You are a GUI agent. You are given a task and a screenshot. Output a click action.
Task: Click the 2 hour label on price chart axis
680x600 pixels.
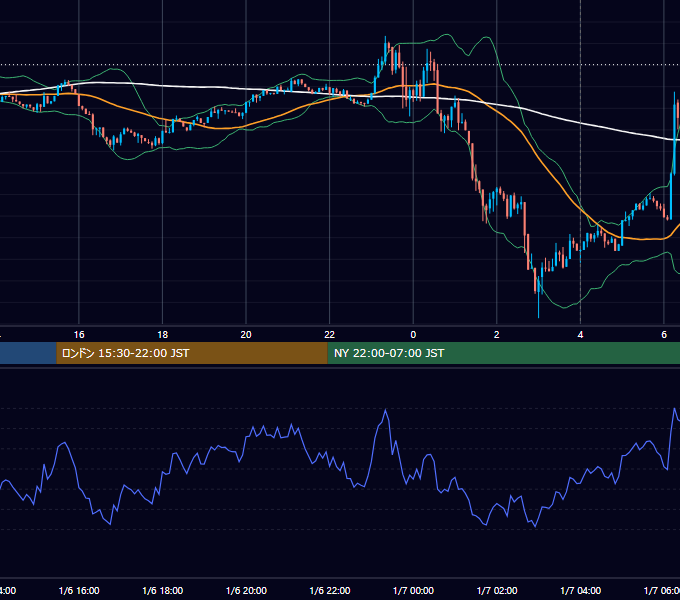(497, 335)
